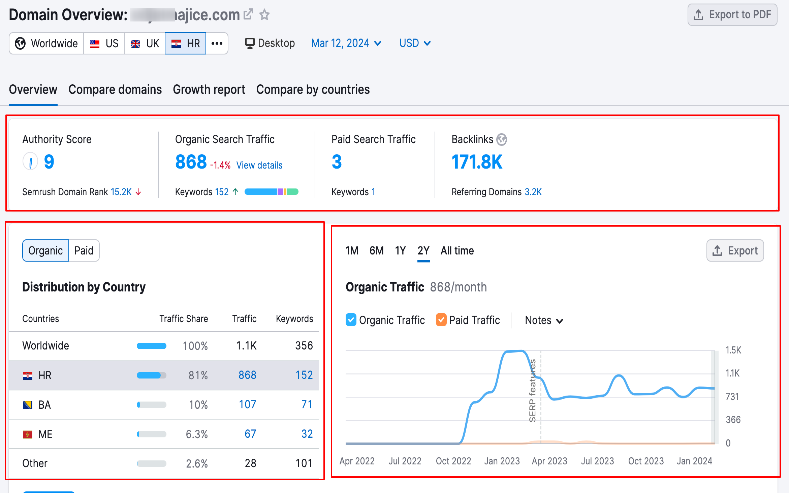Switch to the Compare domains tab
The image size is (789, 493).
[115, 90]
